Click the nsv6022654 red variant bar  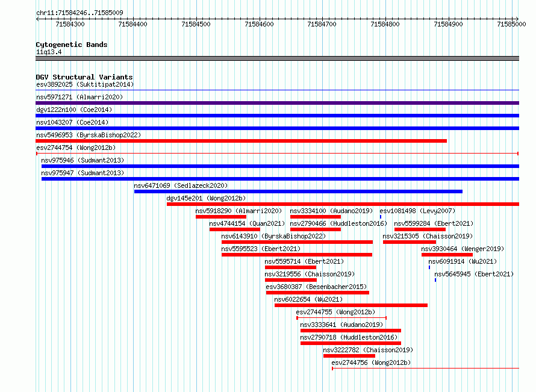pyautogui.click(x=351, y=305)
